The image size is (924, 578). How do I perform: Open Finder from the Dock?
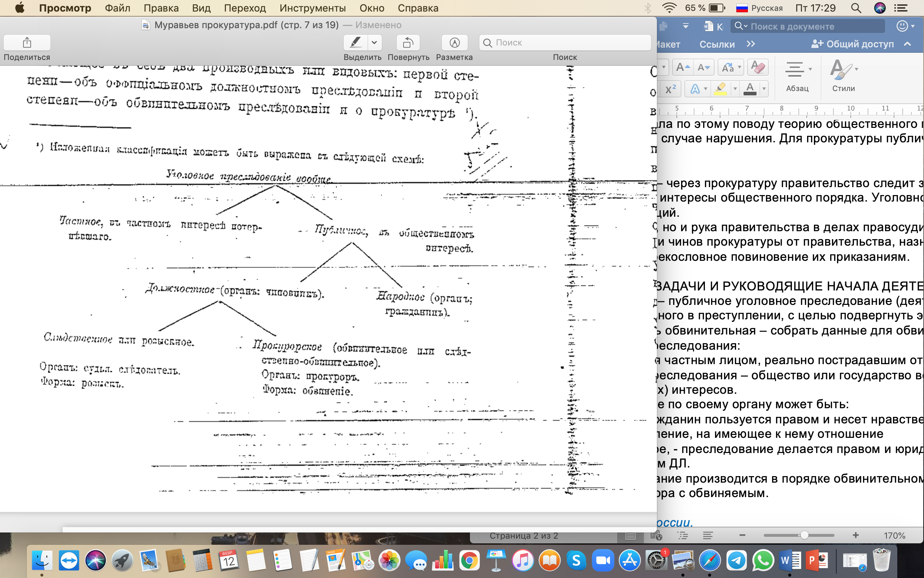click(x=42, y=560)
